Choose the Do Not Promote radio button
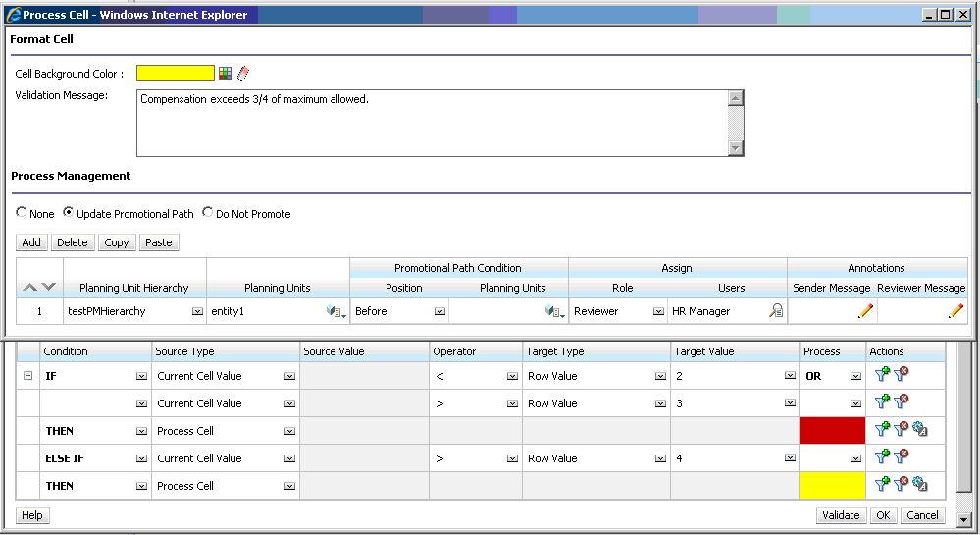Image resolution: width=980 pixels, height=535 pixels. coord(208,213)
